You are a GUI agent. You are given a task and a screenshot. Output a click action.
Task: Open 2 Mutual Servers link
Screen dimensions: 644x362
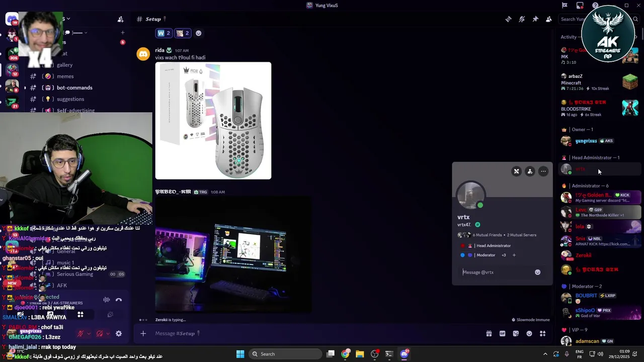click(522, 235)
